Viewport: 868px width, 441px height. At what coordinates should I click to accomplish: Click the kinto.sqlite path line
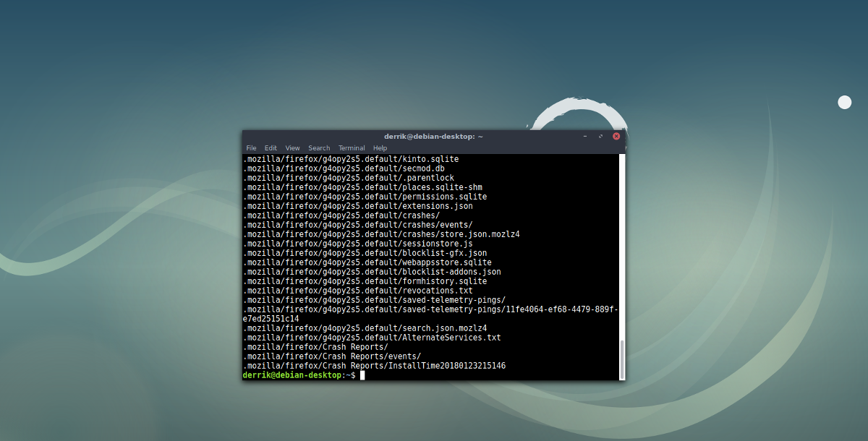(351, 159)
